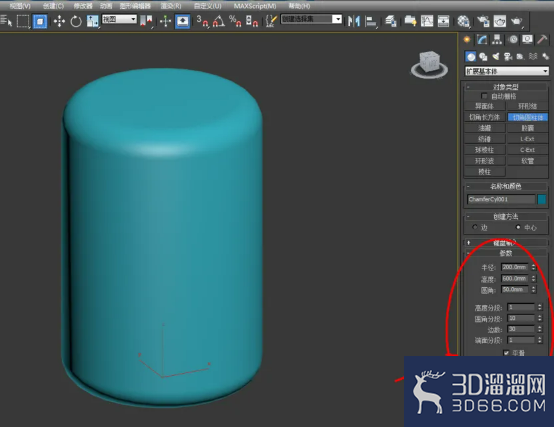Switch to the Hierarchy panel tab
This screenshot has height=427, width=554.
(497, 40)
